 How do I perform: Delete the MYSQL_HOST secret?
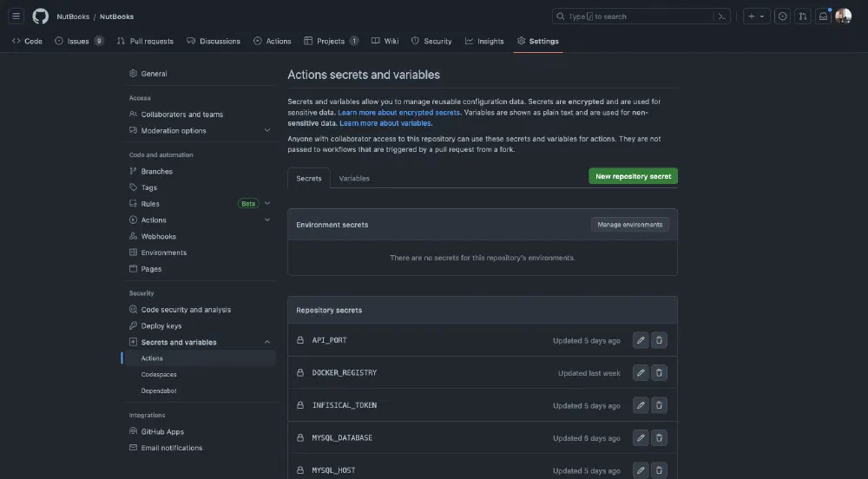tap(659, 470)
